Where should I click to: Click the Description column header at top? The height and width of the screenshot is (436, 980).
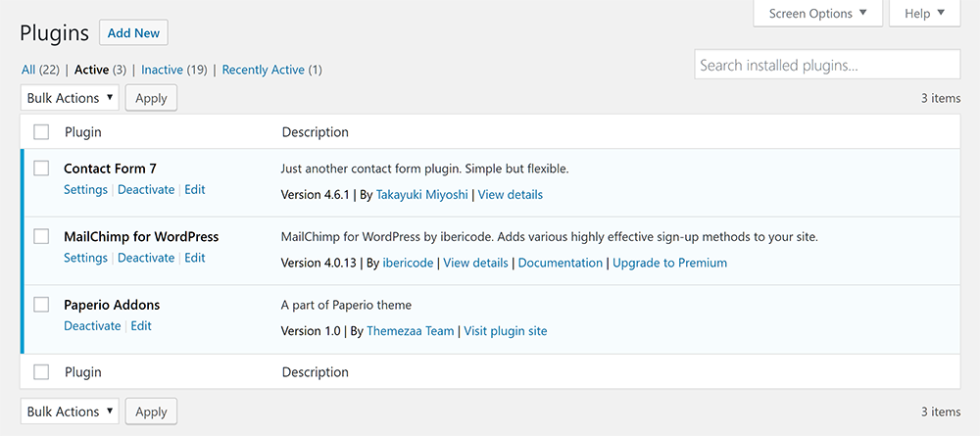click(315, 132)
